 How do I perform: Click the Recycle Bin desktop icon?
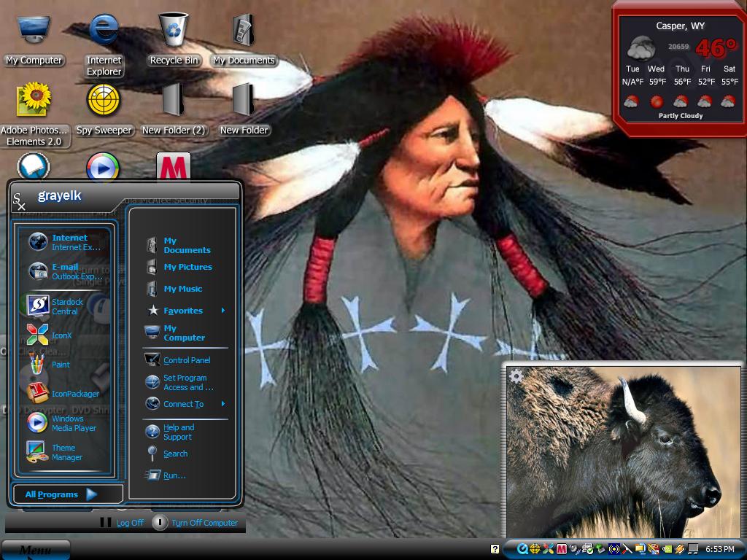pyautogui.click(x=174, y=39)
